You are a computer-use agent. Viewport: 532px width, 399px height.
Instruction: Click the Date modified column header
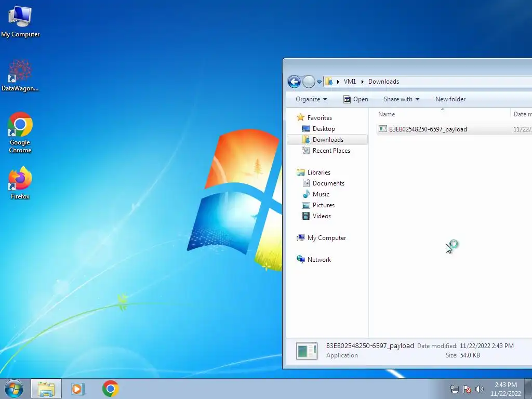tap(522, 114)
